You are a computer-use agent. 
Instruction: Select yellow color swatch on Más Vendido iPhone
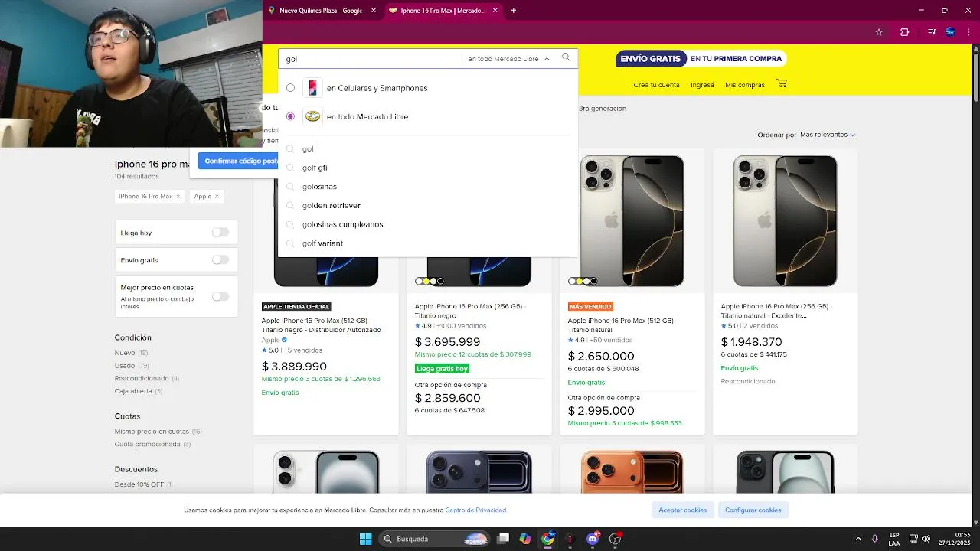point(579,282)
